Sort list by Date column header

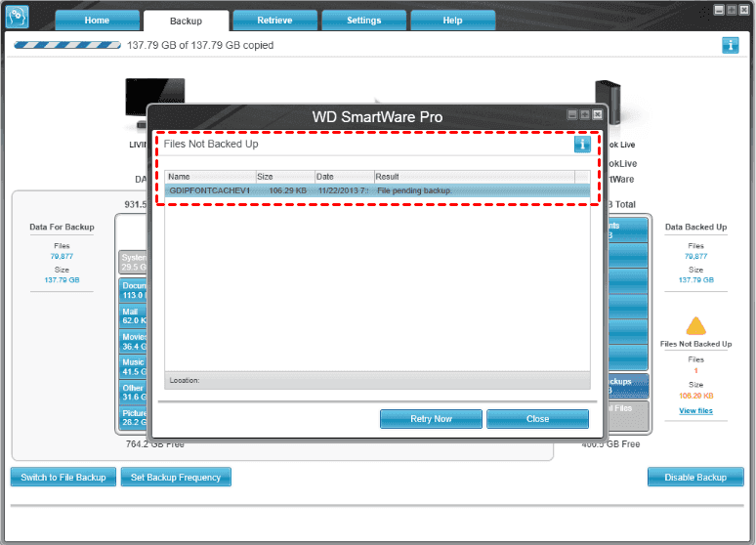pyautogui.click(x=344, y=177)
